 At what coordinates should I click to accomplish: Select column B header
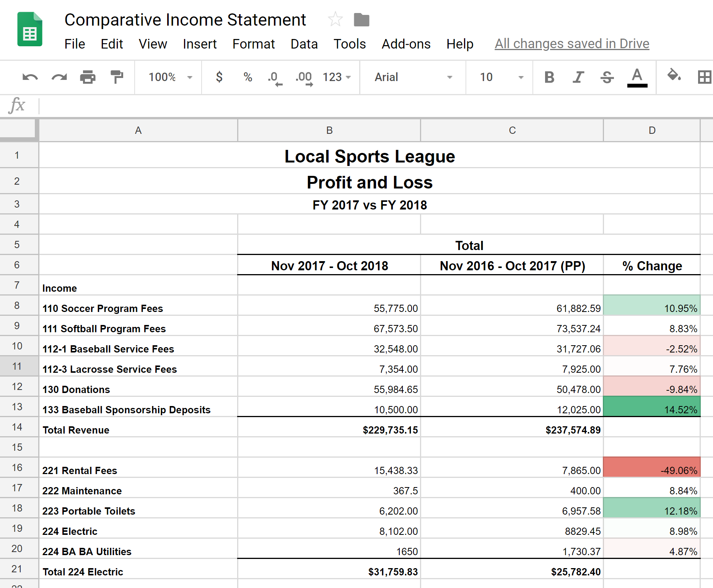coord(329,130)
